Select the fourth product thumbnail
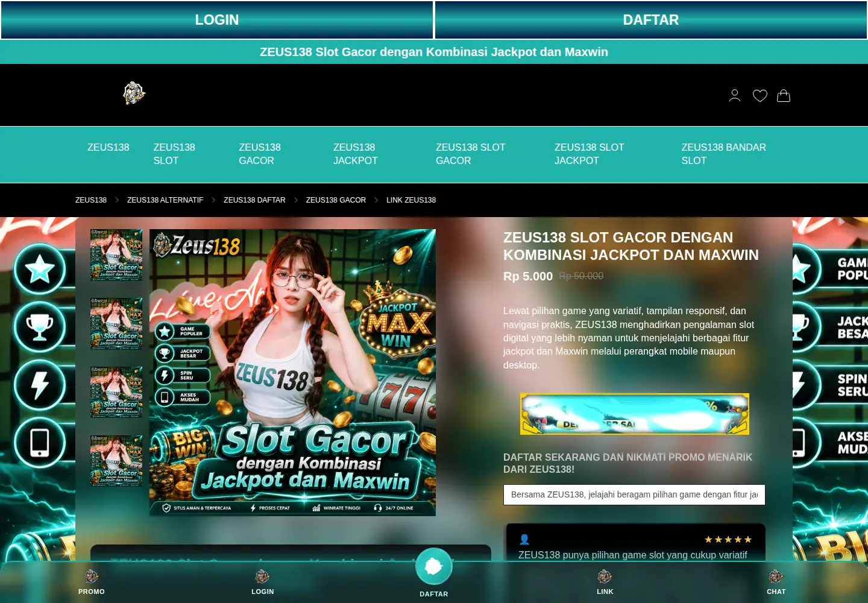The height and width of the screenshot is (603, 868). click(116, 461)
